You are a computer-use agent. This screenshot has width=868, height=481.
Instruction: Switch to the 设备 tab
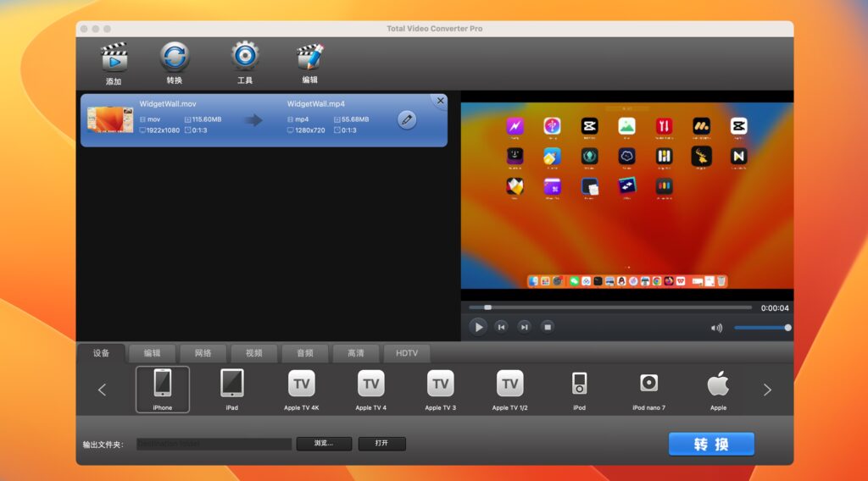102,353
